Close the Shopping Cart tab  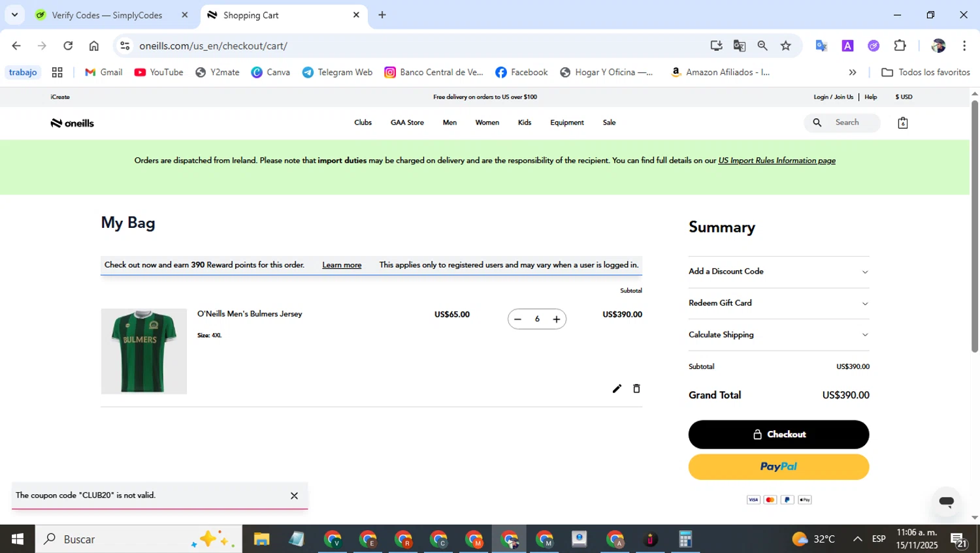(356, 15)
